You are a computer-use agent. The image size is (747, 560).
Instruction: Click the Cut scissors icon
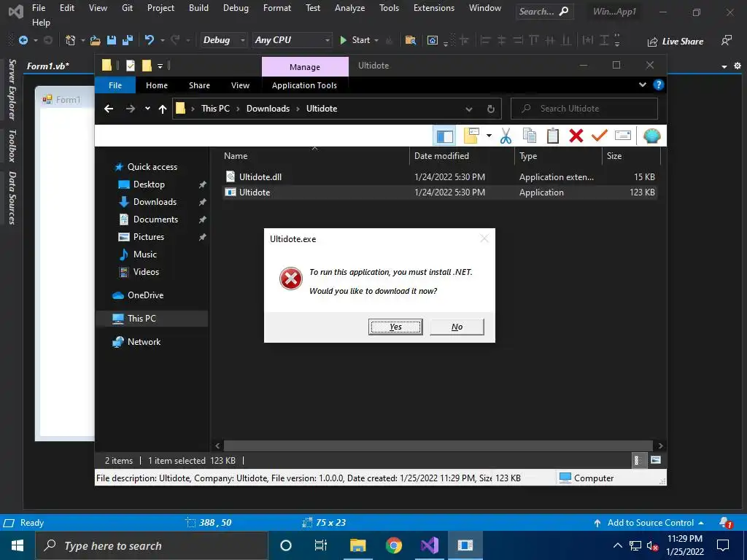pyautogui.click(x=506, y=136)
